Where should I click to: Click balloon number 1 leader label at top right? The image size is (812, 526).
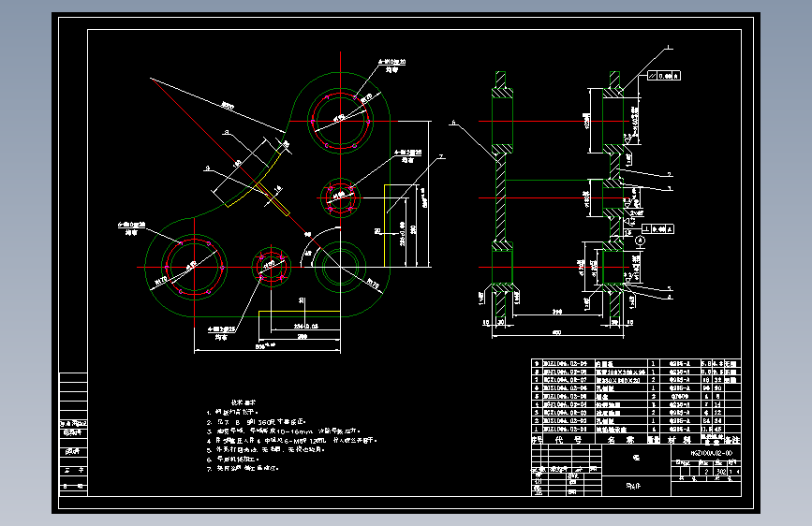(x=668, y=47)
